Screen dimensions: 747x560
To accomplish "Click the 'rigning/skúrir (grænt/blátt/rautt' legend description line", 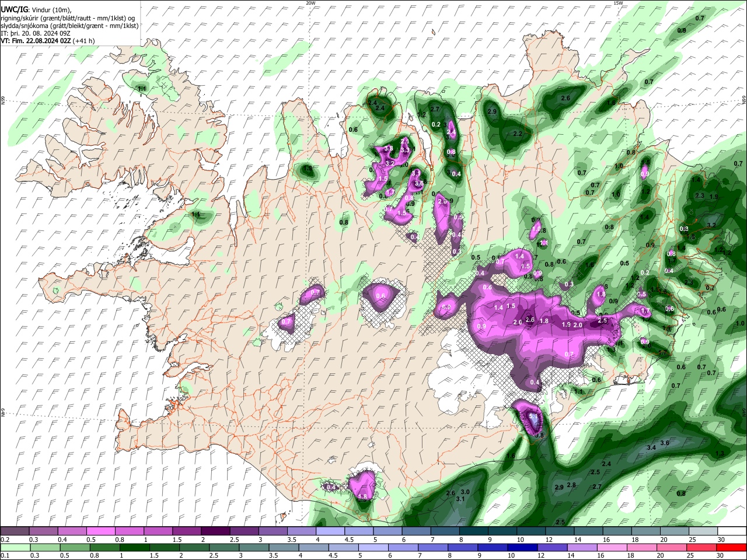I will pyautogui.click(x=67, y=18).
